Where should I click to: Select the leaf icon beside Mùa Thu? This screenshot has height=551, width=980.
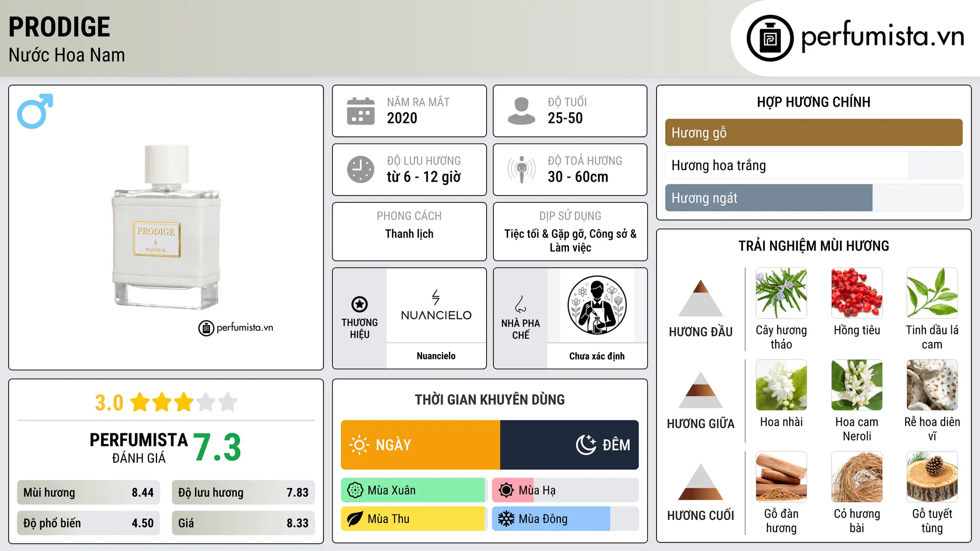pos(355,519)
